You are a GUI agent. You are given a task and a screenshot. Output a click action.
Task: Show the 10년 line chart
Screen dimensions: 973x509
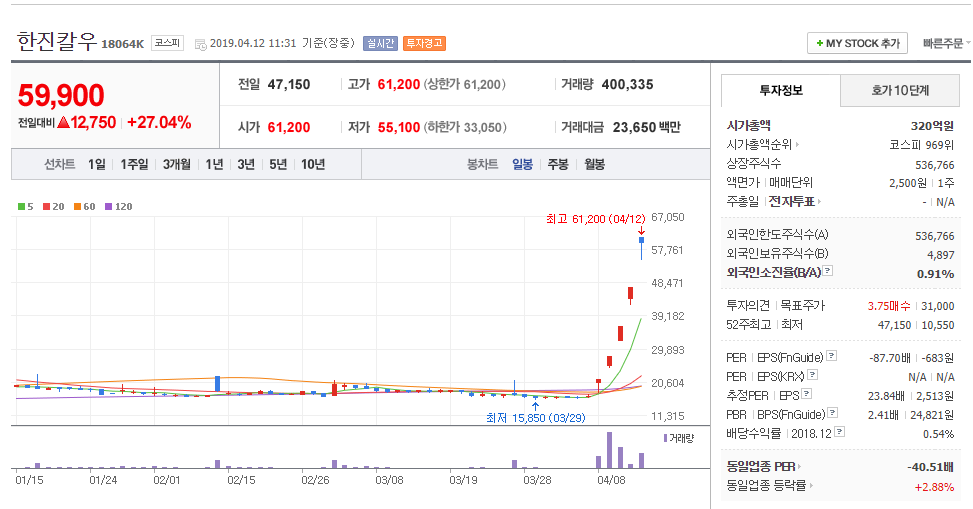(x=313, y=164)
